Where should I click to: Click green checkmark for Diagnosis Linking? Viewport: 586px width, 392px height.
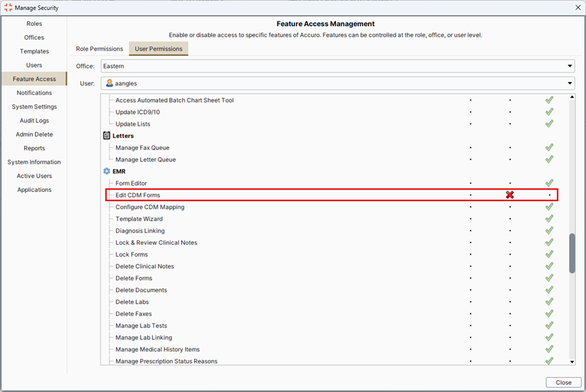[x=549, y=231]
